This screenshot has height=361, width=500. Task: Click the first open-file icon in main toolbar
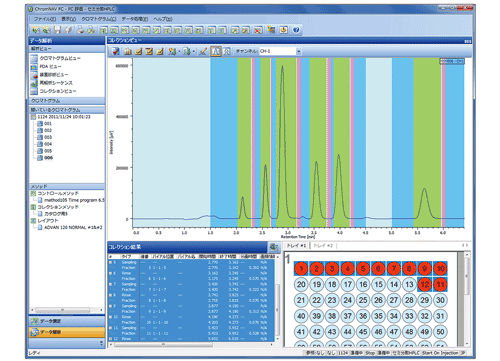point(36,30)
